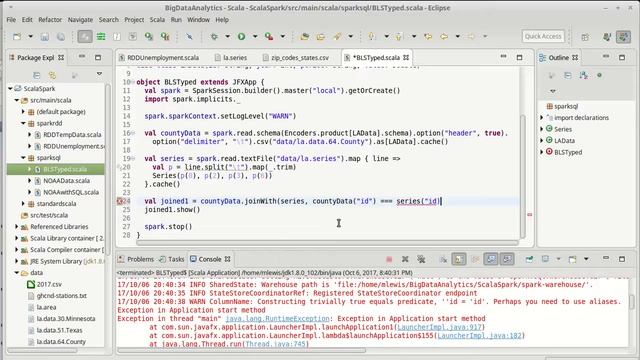The height and width of the screenshot is (360, 640).
Task: Select la.data.51.Texas file
Action: [x=60, y=330]
